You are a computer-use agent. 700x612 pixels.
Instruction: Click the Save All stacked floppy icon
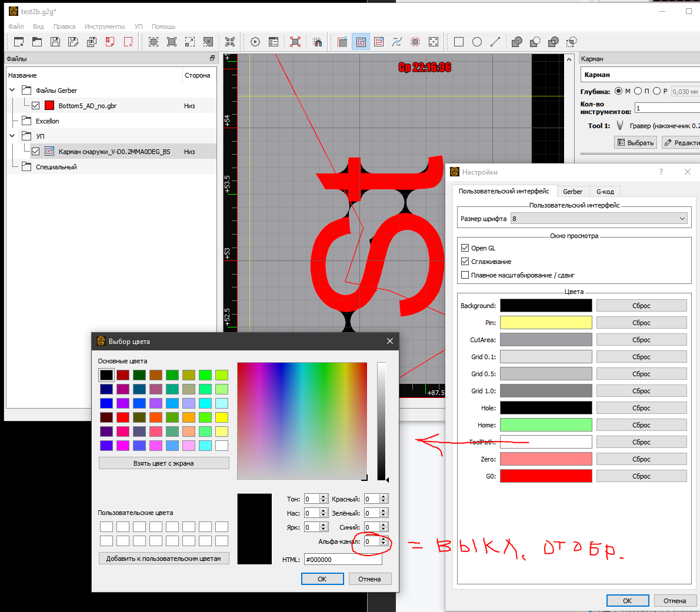click(x=92, y=42)
